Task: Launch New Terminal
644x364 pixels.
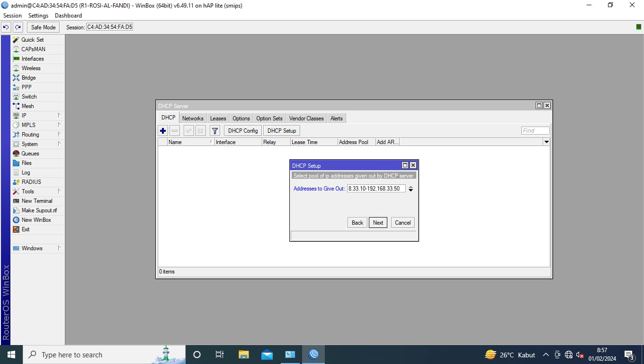Action: [37, 201]
